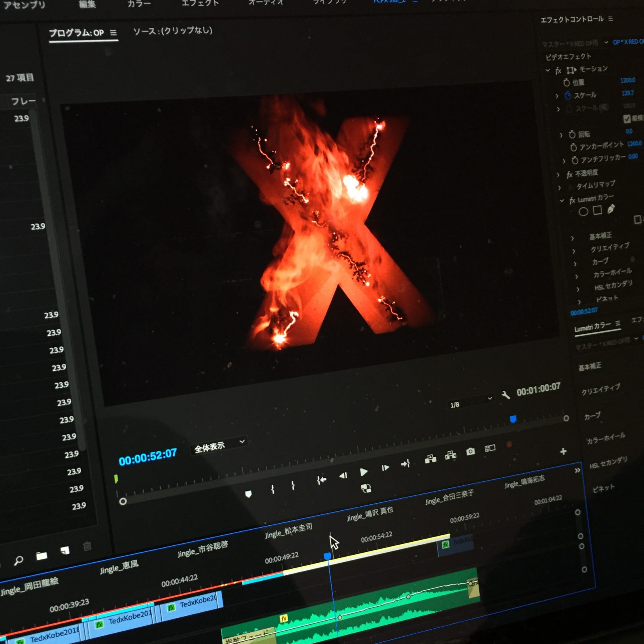644x644 pixels.
Task: Click the double-arrow overflow icon above the timeline
Action: (577, 470)
